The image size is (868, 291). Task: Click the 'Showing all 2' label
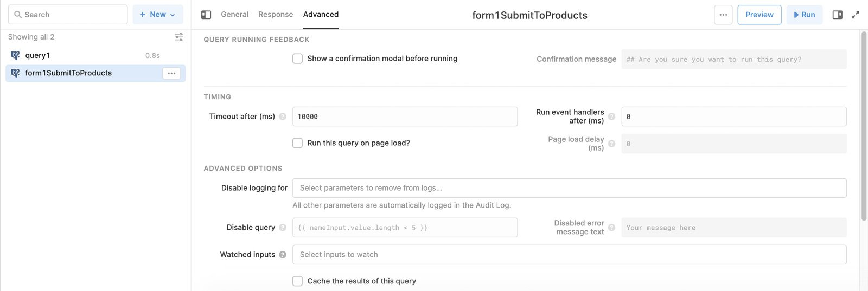pos(31,37)
